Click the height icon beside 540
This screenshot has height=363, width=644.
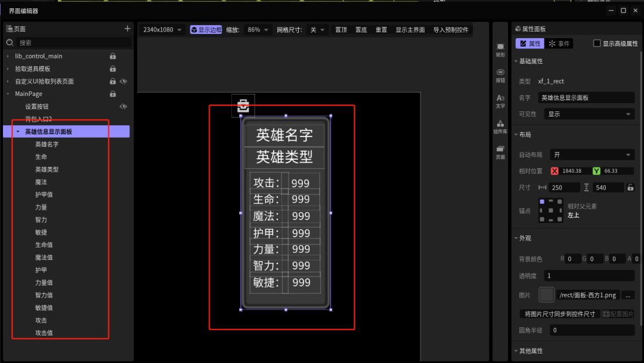click(x=587, y=188)
